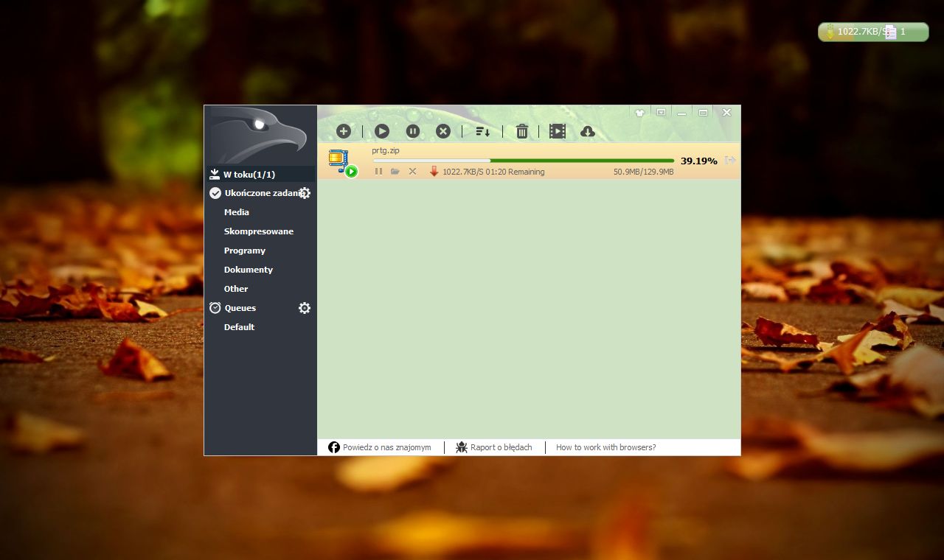Start downloads with the toolbar play icon

pyautogui.click(x=381, y=131)
